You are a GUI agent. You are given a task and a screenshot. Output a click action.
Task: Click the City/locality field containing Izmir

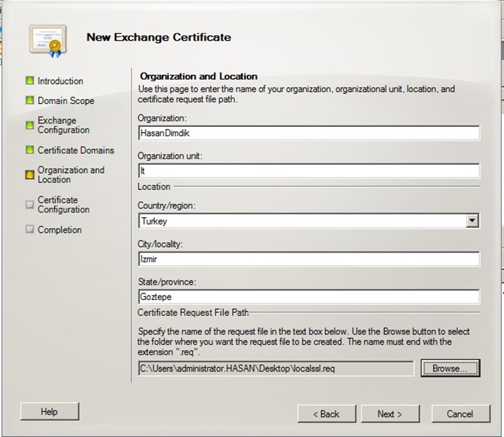pos(309,259)
